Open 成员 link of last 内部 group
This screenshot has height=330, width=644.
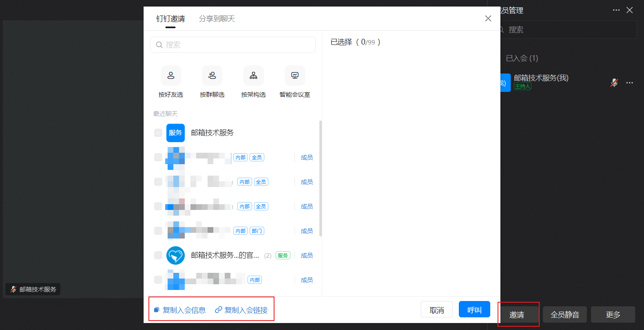point(307,280)
